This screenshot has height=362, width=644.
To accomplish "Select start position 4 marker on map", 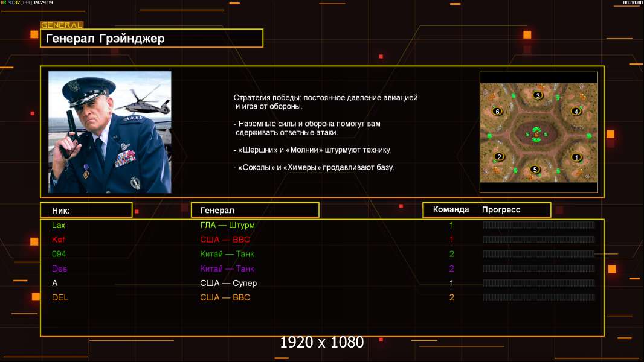I will click(576, 112).
